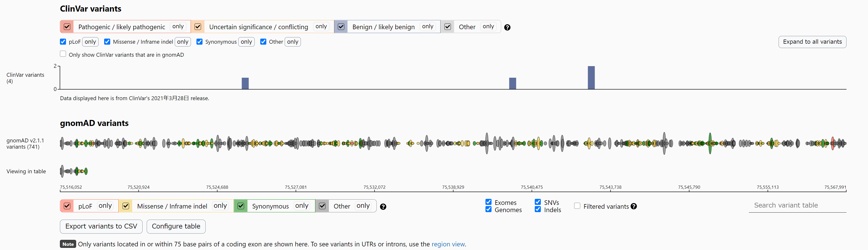Click Expand to all variants button

[812, 42]
